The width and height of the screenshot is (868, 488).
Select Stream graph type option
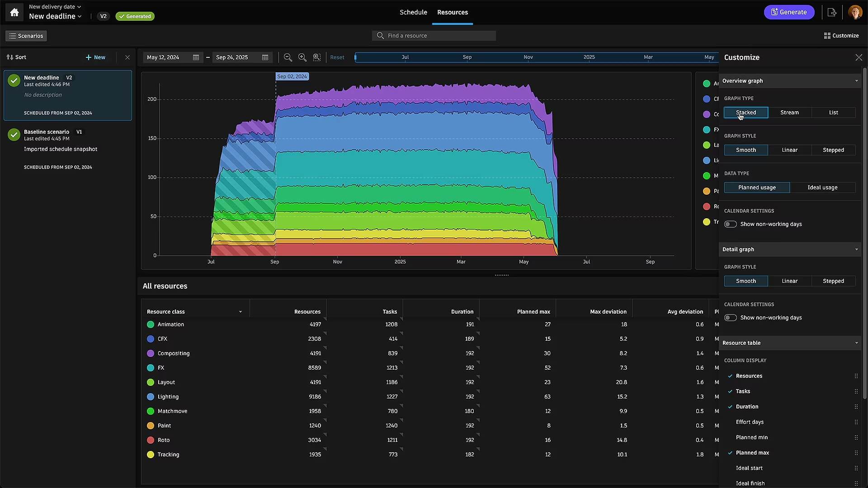click(789, 113)
